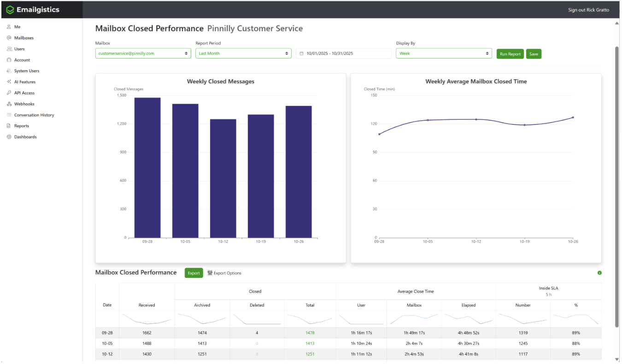Click Mailbox time 2h 4m 53s
The image size is (622, 364).
(x=414, y=354)
